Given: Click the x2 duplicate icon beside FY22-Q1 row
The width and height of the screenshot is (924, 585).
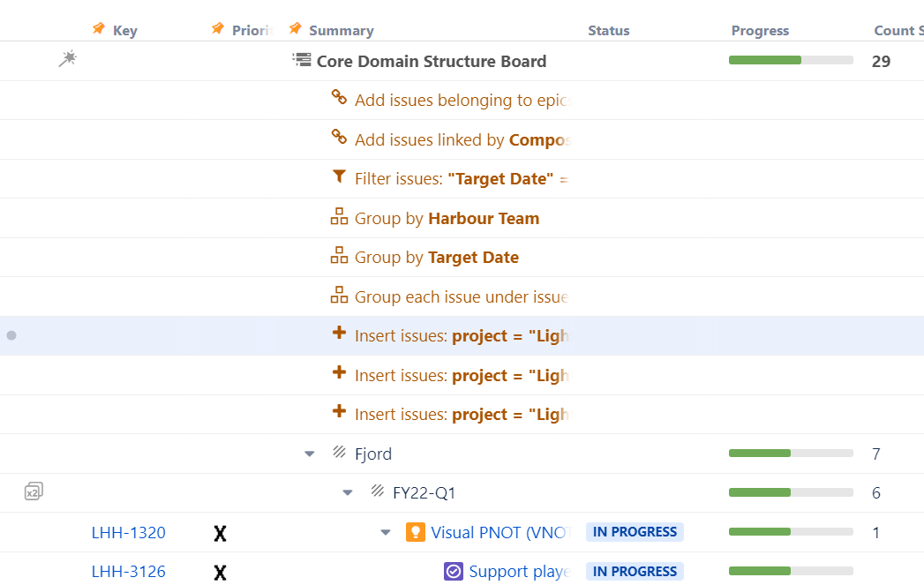Looking at the screenshot, I should click(x=34, y=491).
